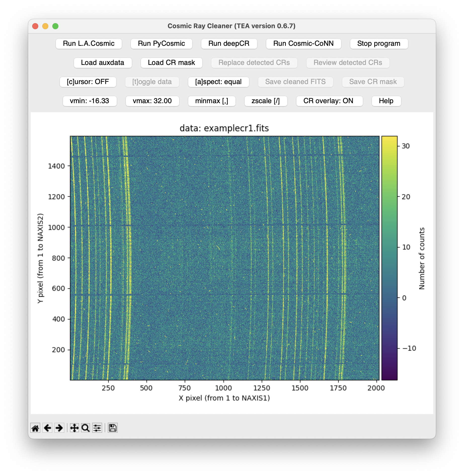The image size is (464, 476).
Task: Turn off the CR overlay
Action: coord(329,101)
